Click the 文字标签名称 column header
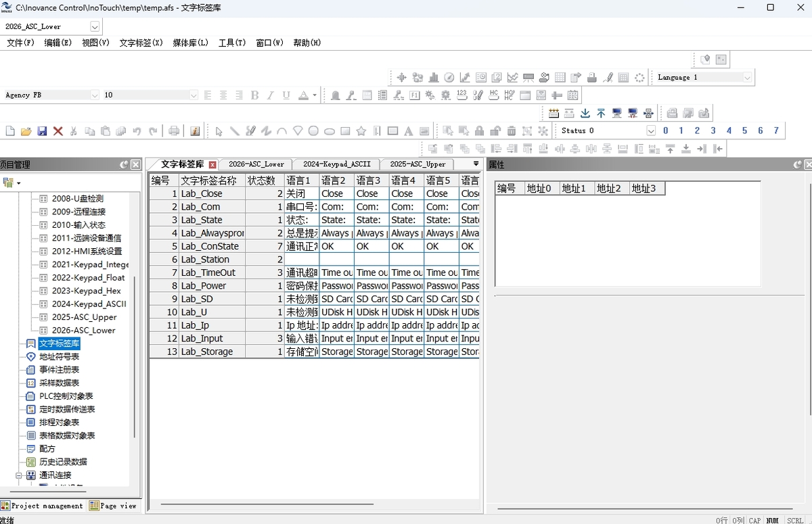This screenshot has width=812, height=524. (x=212, y=181)
